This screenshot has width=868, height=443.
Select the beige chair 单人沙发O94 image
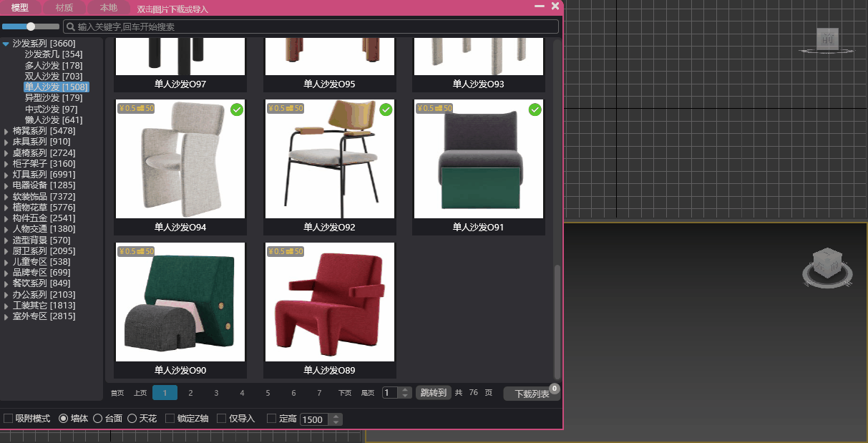click(180, 159)
